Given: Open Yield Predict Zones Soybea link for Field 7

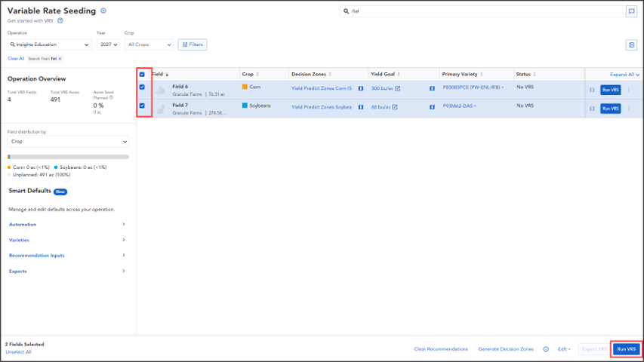Looking at the screenshot, I should [x=322, y=107].
